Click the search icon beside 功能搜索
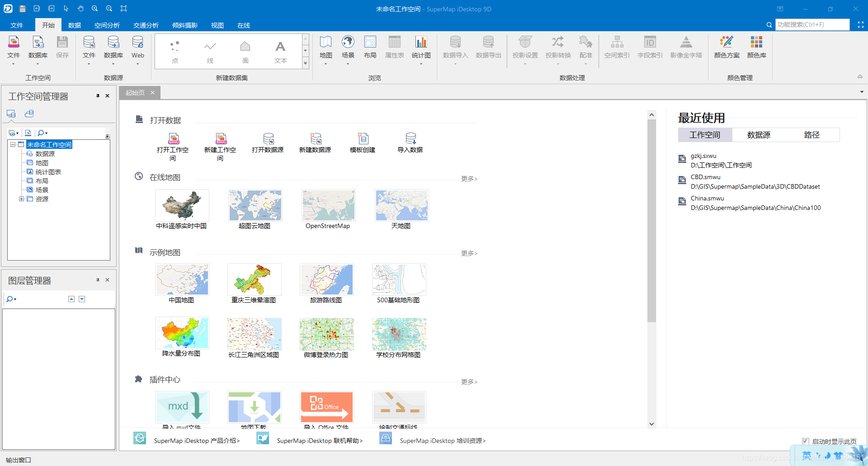This screenshot has width=868, height=466. tap(769, 25)
